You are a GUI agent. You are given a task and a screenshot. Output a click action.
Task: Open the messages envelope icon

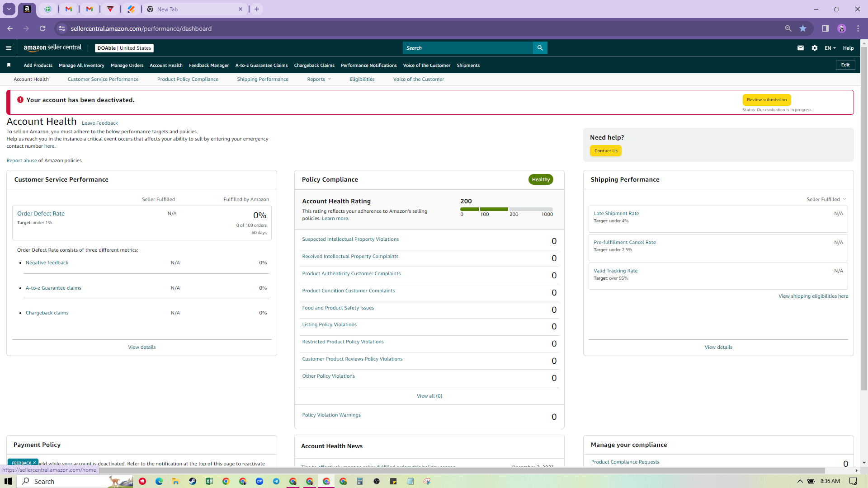(800, 48)
